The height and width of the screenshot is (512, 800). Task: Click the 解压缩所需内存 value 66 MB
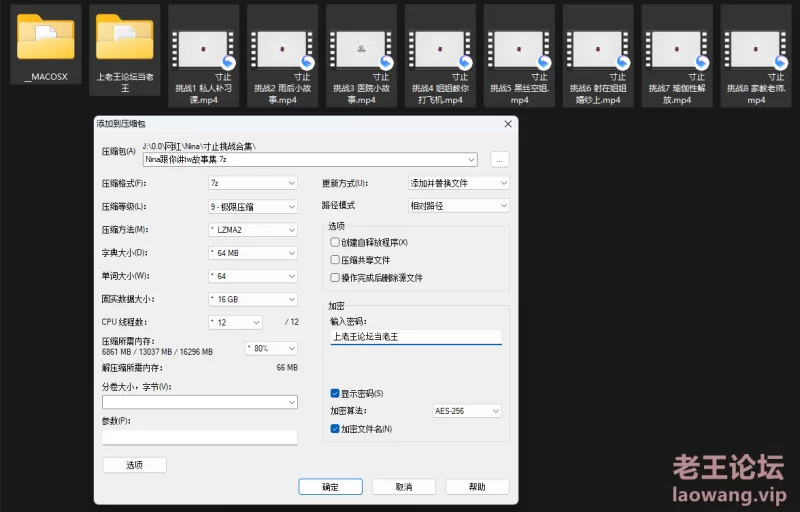click(287, 367)
